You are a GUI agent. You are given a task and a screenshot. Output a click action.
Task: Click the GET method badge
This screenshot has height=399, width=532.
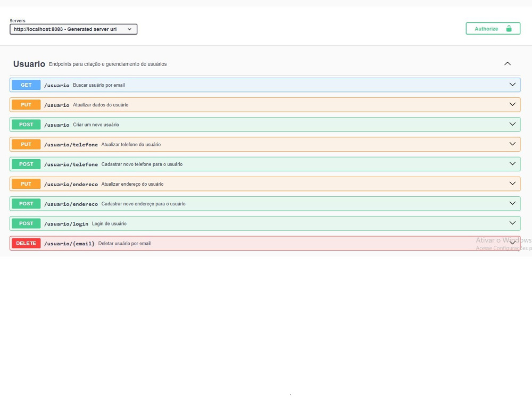click(x=26, y=85)
